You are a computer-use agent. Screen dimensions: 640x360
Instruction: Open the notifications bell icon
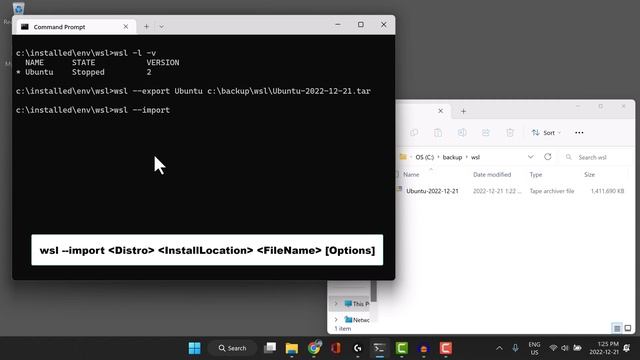[x=627, y=348]
